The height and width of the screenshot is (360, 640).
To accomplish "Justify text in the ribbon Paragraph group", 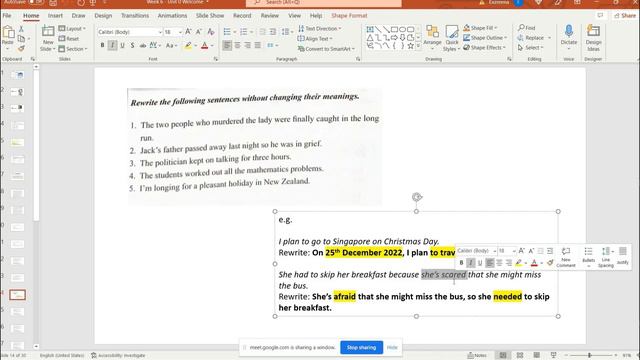I will [258, 45].
